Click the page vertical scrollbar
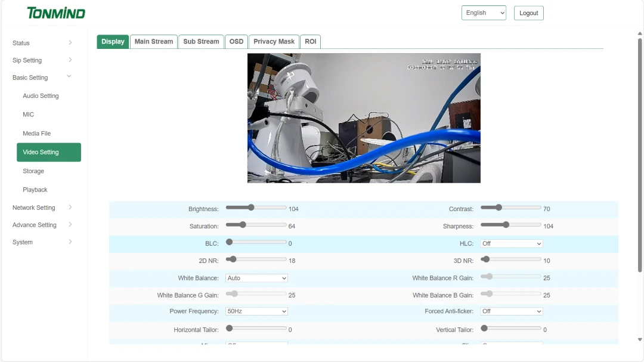644x362 pixels. [x=639, y=155]
